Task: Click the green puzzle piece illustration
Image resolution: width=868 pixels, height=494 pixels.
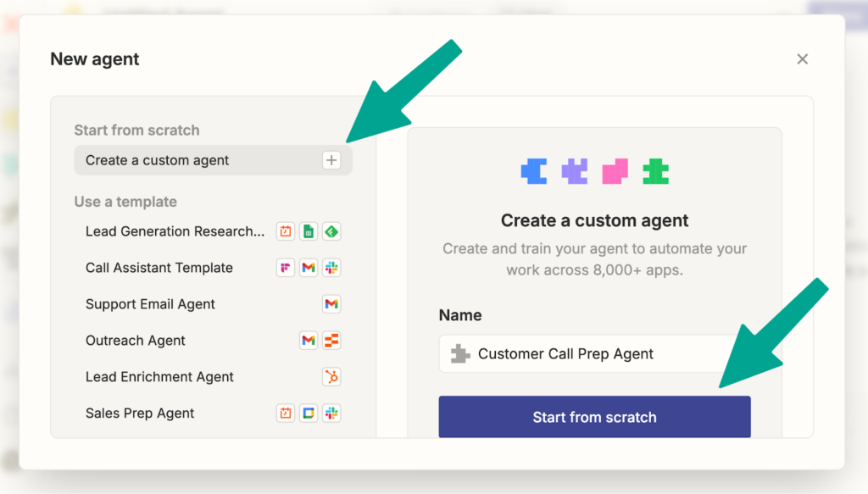Action: tap(656, 171)
